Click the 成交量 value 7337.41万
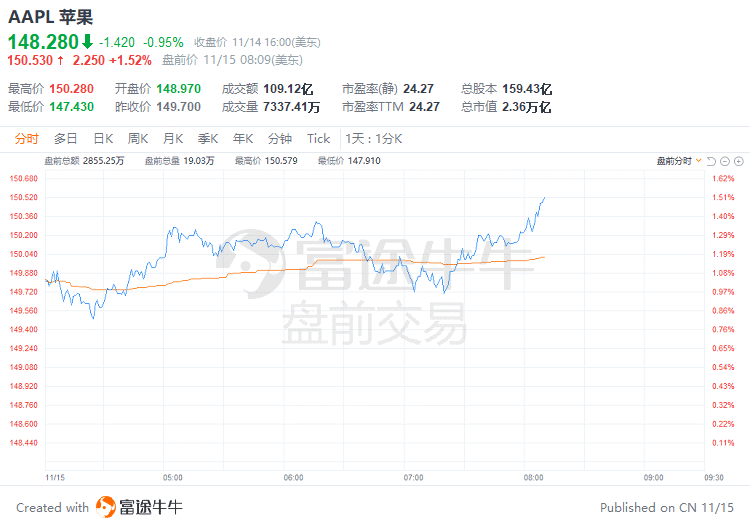This screenshot has width=750, height=528. (291, 107)
